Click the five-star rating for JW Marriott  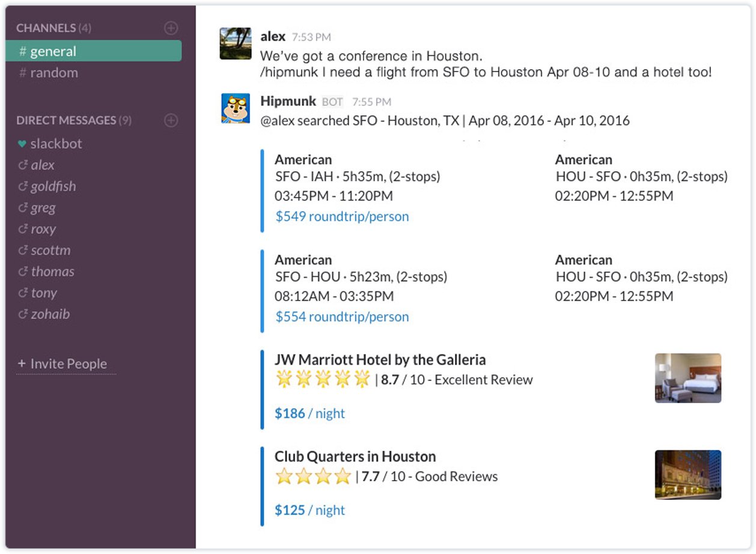pyautogui.click(x=323, y=379)
